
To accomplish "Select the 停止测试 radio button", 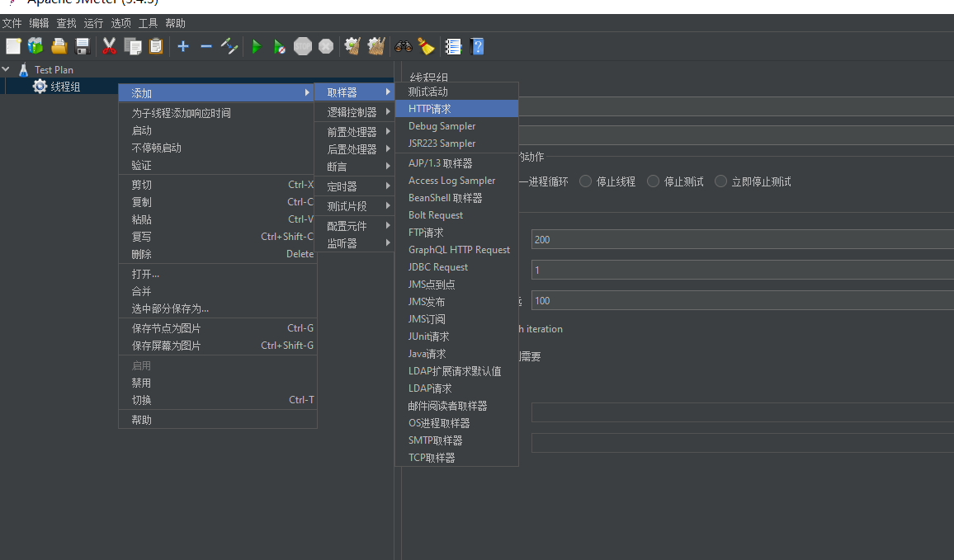I will tap(653, 181).
